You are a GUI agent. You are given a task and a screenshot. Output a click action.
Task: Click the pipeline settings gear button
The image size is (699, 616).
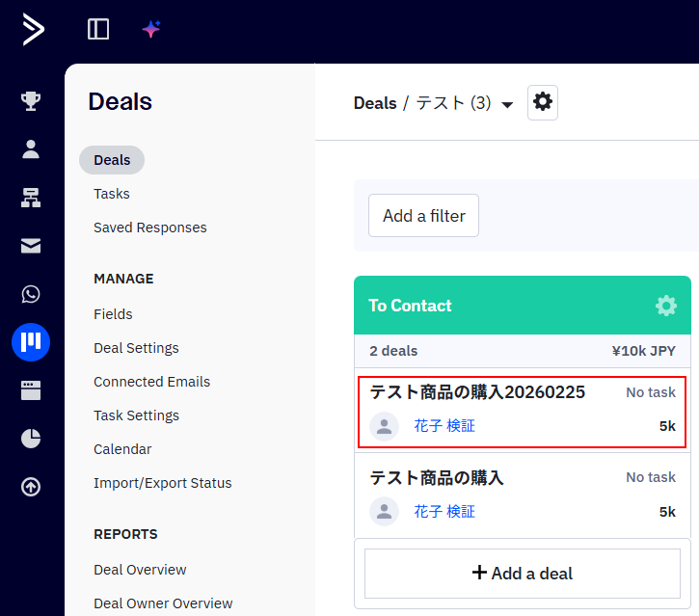[543, 102]
